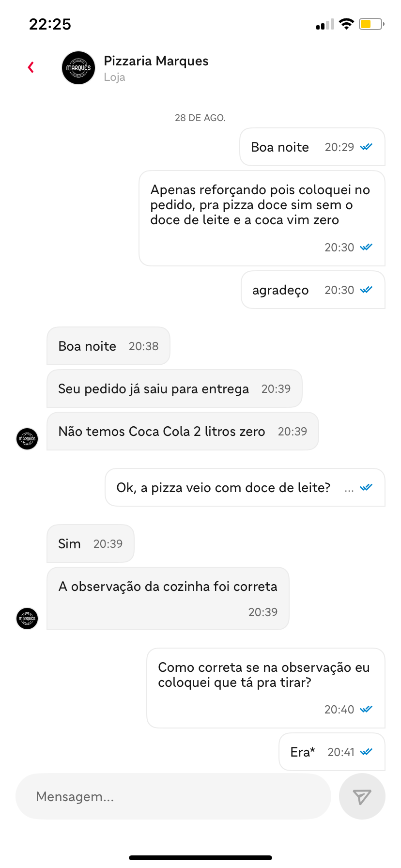
Task: Tap read checkmarks on Era* message
Action: pyautogui.click(x=366, y=752)
